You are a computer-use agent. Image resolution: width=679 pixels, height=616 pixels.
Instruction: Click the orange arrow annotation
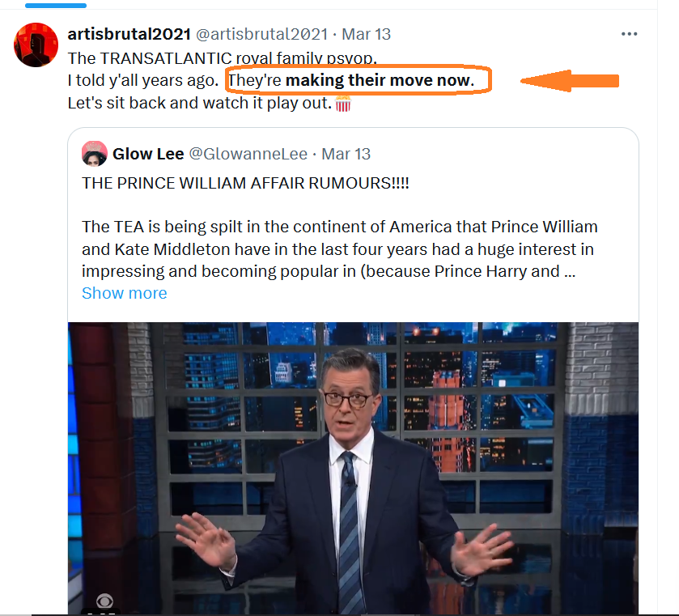(x=570, y=81)
